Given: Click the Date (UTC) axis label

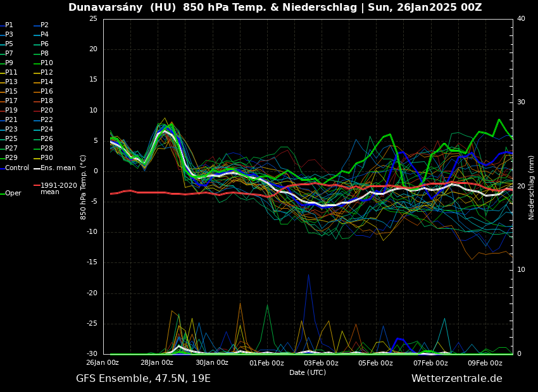Looking at the screenshot, I should pos(308,372).
